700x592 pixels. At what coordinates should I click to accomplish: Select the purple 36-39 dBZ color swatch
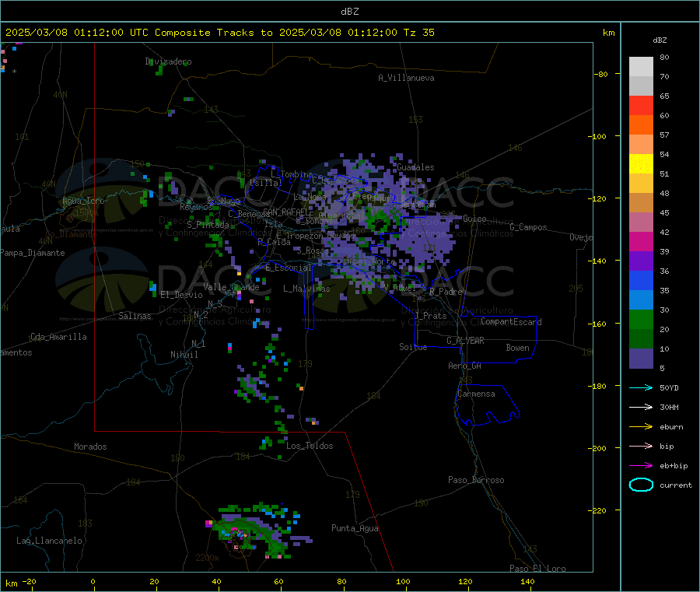tap(641, 261)
